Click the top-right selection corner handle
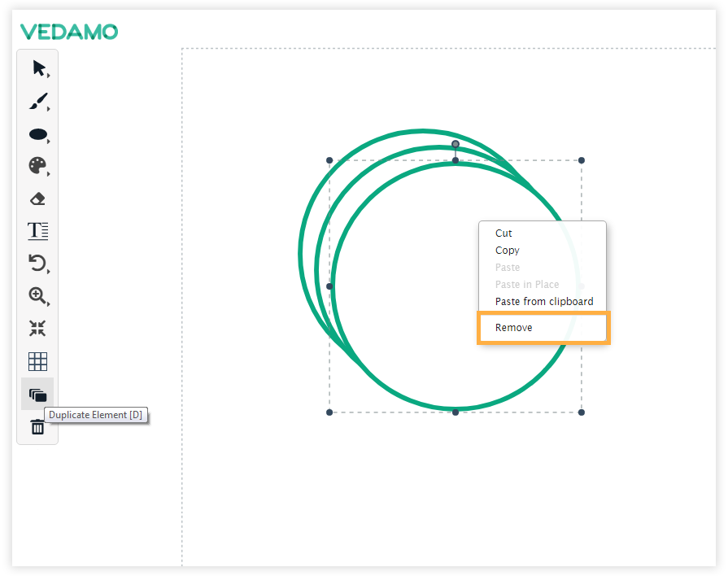Image resolution: width=728 pixels, height=576 pixels. tap(582, 160)
